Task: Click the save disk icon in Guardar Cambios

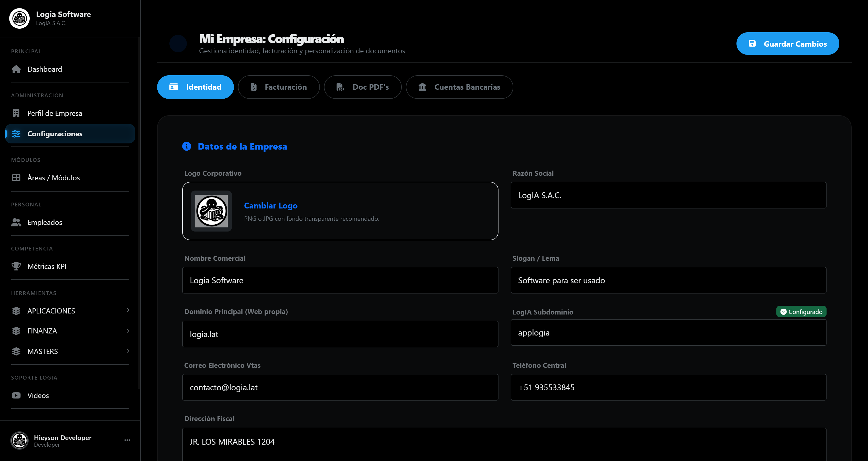Action: [752, 44]
